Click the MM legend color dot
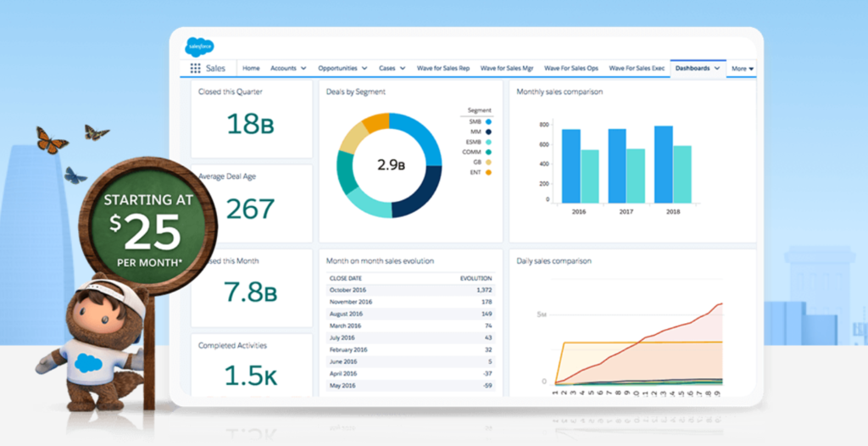The image size is (868, 446). (488, 131)
